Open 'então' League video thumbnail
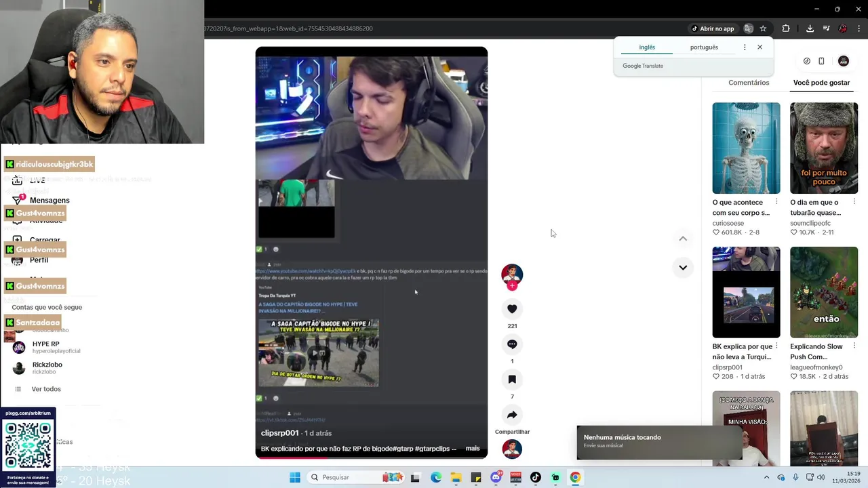The height and width of the screenshot is (488, 868). (x=824, y=292)
